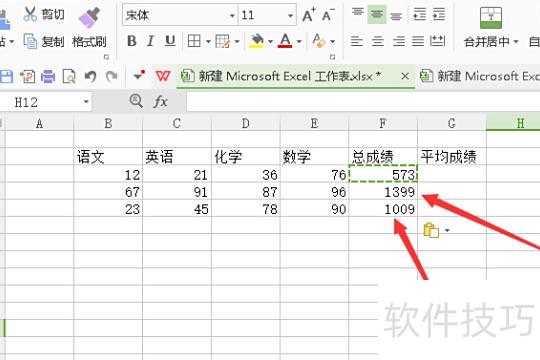Select the cell containing 1009
This screenshot has height=360, width=540.
point(383,208)
